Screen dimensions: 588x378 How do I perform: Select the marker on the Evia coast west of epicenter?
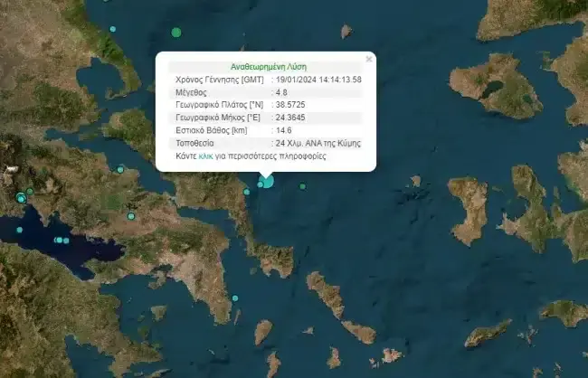(246, 190)
